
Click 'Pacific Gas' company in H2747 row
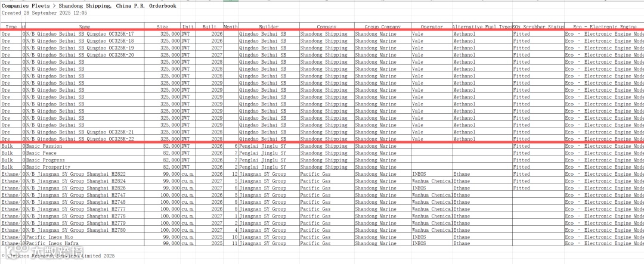tap(327, 195)
